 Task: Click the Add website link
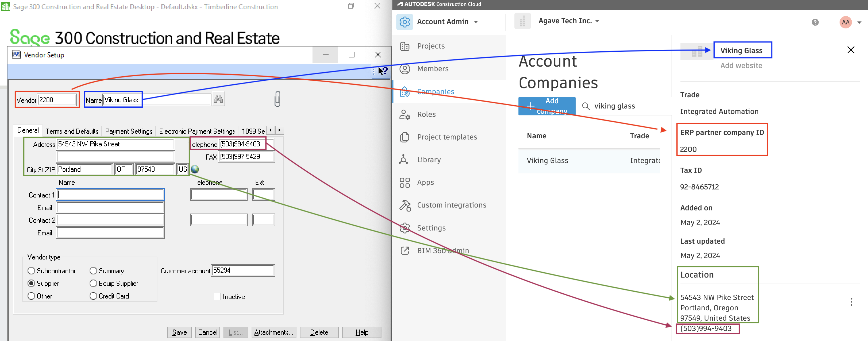pos(741,66)
